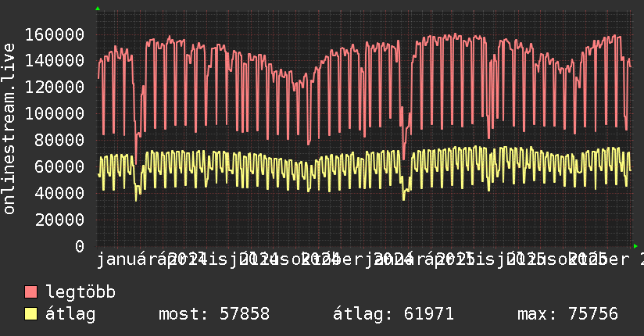Image resolution: width=644 pixels, height=336 pixels.
Task: Click the 100000 y-axis label
Action: click(x=55, y=114)
